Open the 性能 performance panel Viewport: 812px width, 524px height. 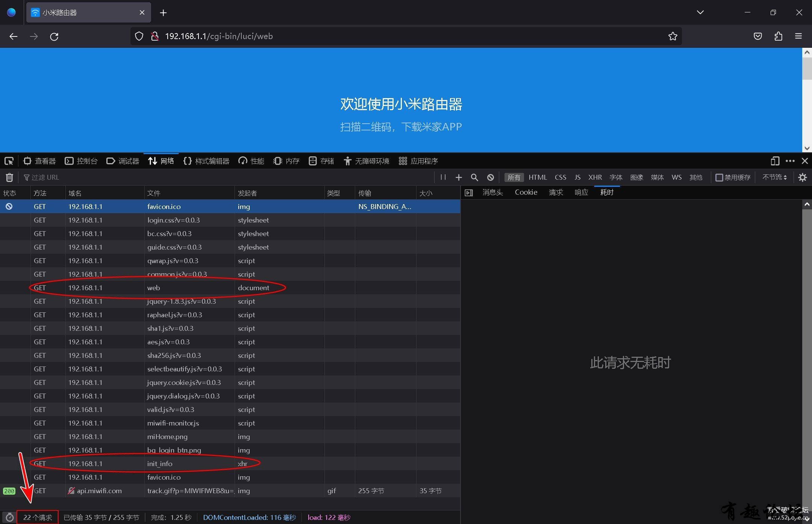click(251, 161)
